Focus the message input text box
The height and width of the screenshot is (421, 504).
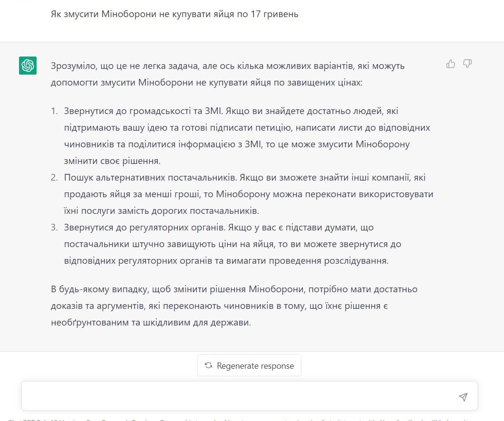point(238,396)
